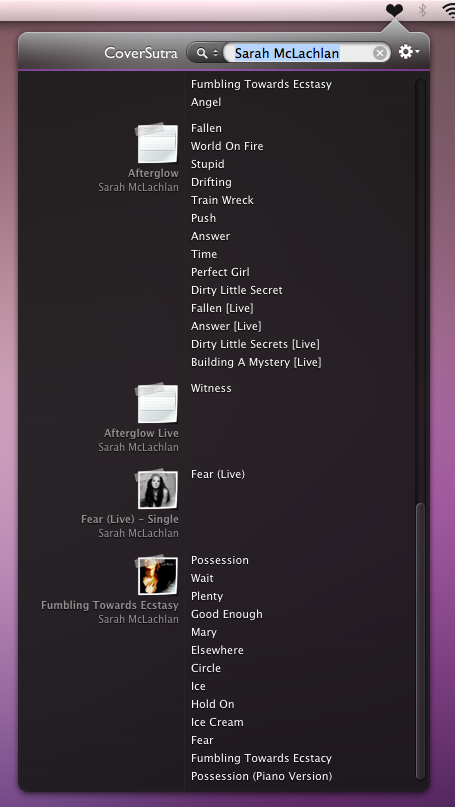This screenshot has height=807, width=455.
Task: Click the Afterglow Live album title label
Action: [141, 433]
